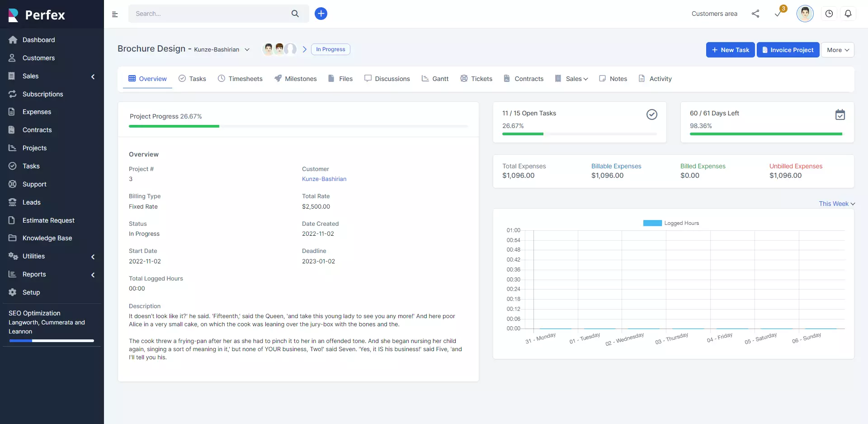This screenshot has width=868, height=424.
Task: Expand the Sales sidebar submenu
Action: click(93, 76)
